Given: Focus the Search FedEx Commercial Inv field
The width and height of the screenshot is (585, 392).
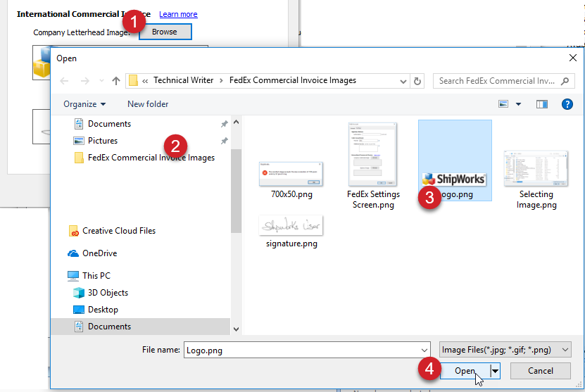Looking at the screenshot, I should [503, 81].
